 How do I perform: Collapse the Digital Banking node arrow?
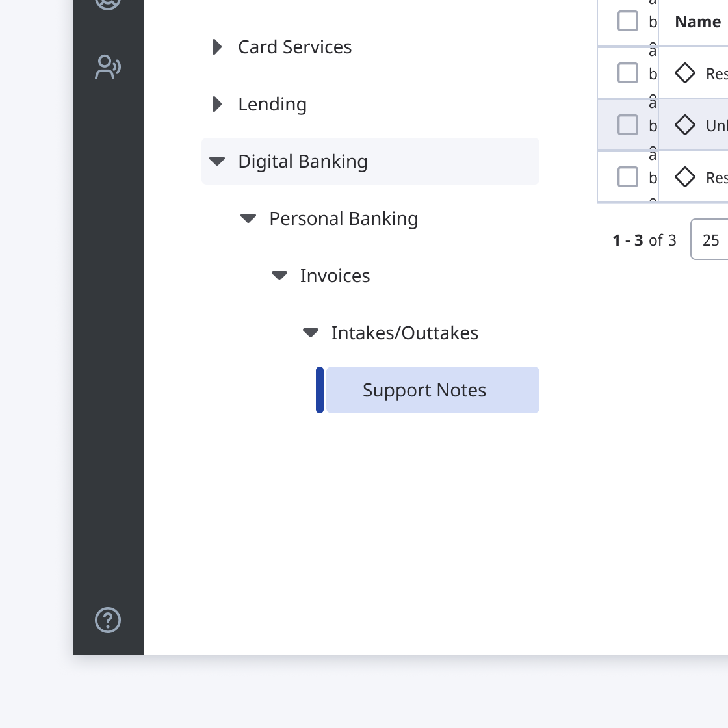tap(217, 161)
